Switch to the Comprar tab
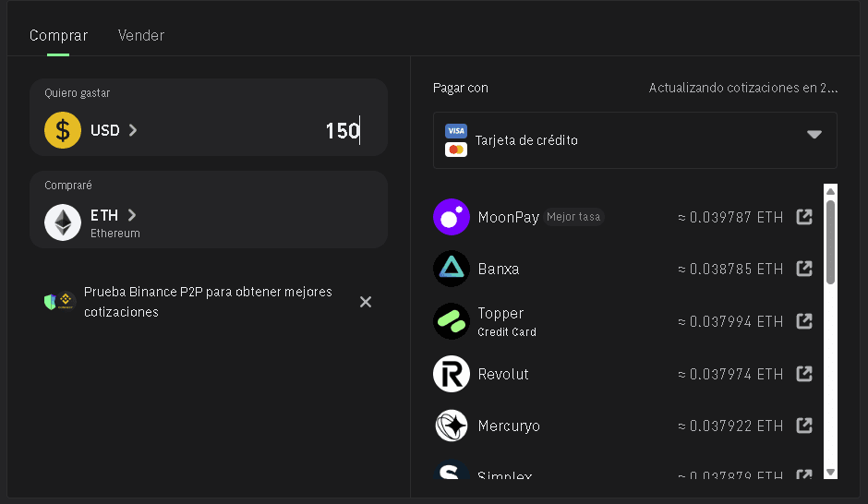This screenshot has width=868, height=504. coord(58,35)
